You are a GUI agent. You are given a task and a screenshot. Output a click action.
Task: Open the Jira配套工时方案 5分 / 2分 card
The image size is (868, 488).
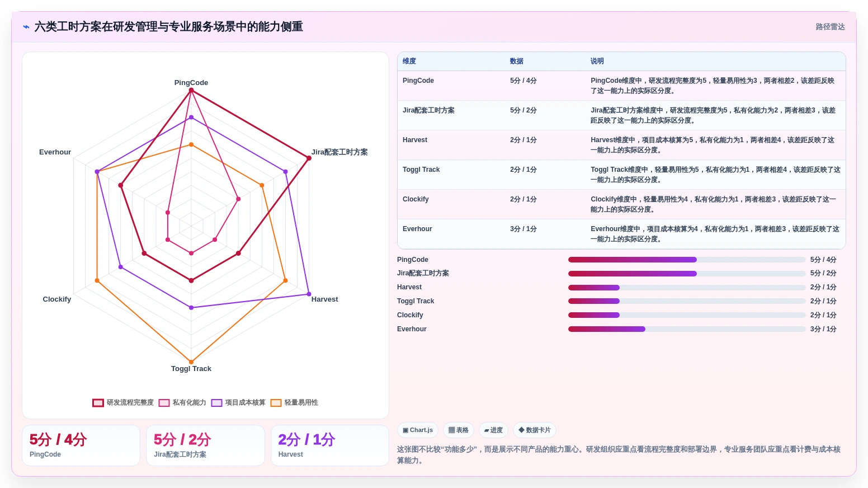[205, 445]
